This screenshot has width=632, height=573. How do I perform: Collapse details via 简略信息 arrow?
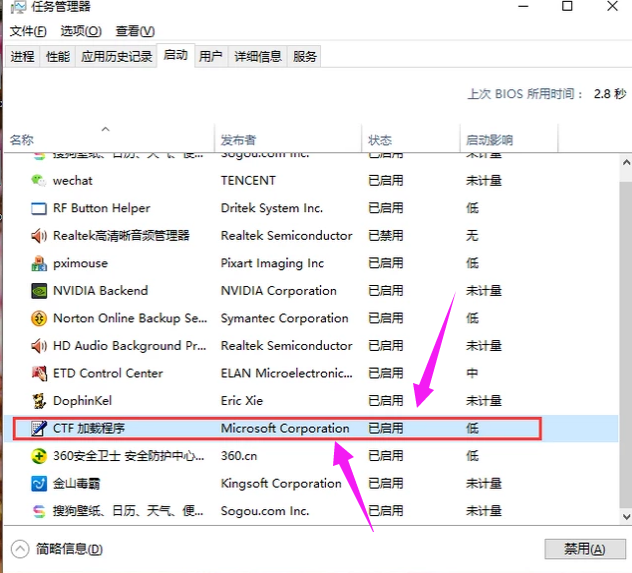20,549
